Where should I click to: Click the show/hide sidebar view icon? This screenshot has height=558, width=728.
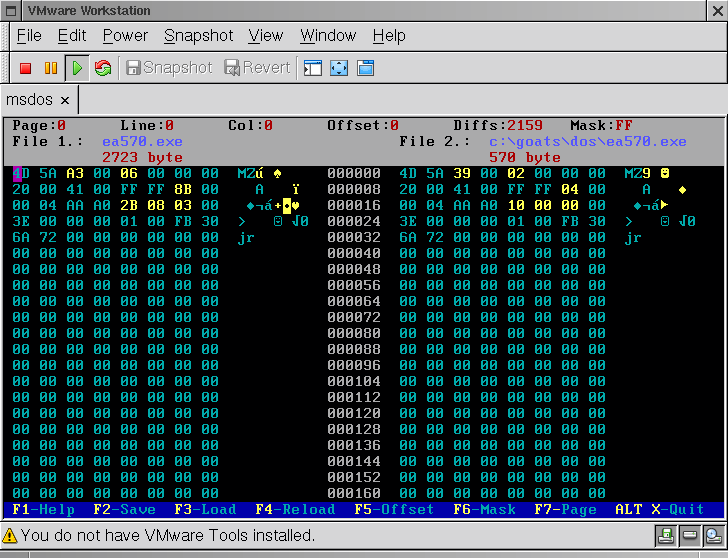pyautogui.click(x=313, y=68)
